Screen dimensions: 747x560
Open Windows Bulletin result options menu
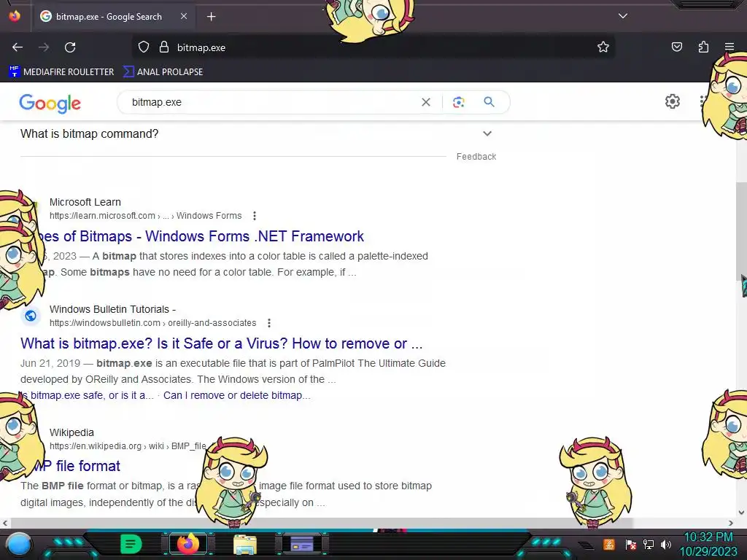[269, 323]
